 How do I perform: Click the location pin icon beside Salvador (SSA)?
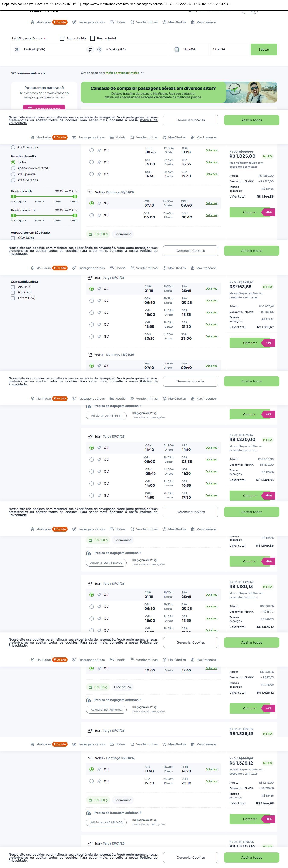99,50
